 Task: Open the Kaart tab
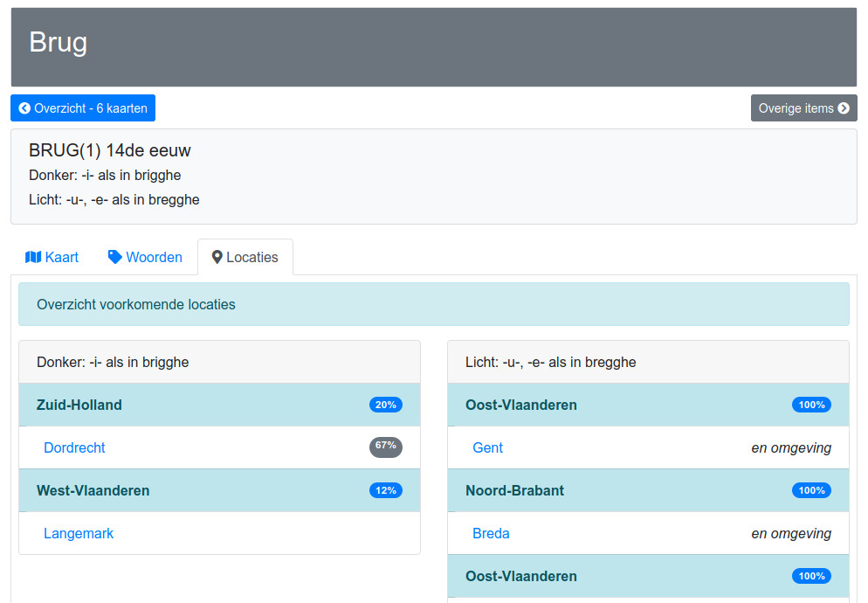click(x=52, y=257)
